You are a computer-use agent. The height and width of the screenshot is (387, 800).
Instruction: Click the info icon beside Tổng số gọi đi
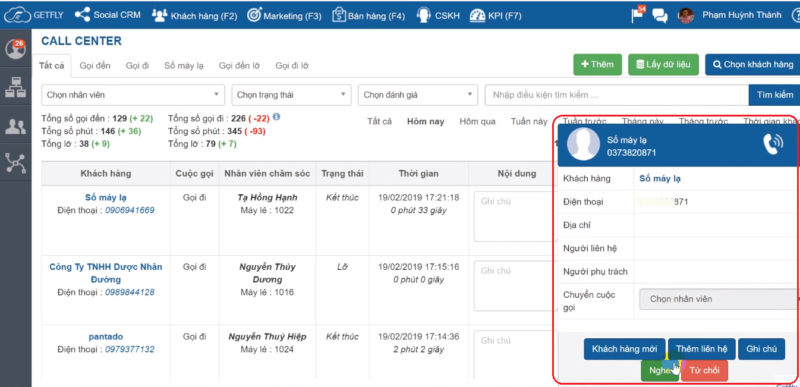coord(277,117)
